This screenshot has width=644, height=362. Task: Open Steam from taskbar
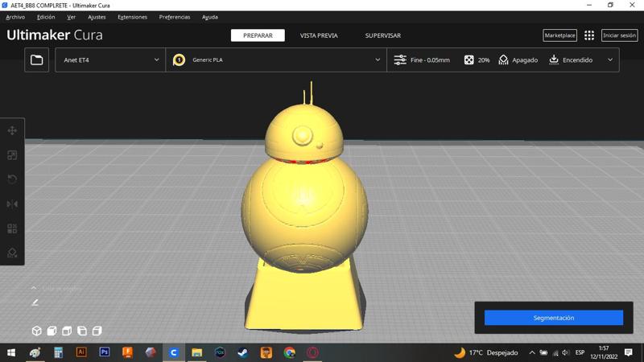[x=243, y=352]
